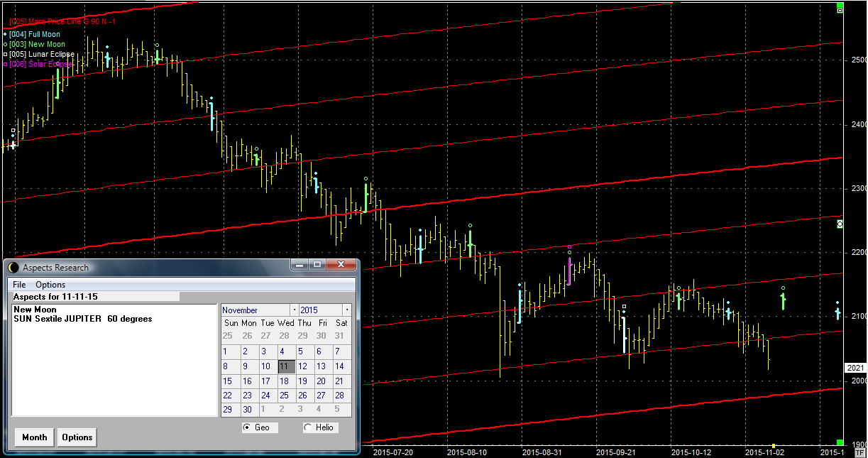The image size is (868, 458).
Task: Select the Helio radio button
Action: [307, 427]
